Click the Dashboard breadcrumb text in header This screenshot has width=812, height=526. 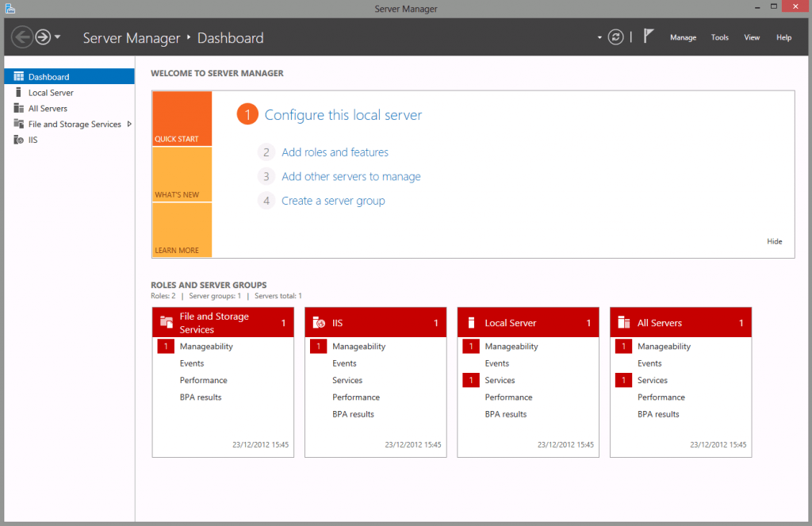[231, 38]
